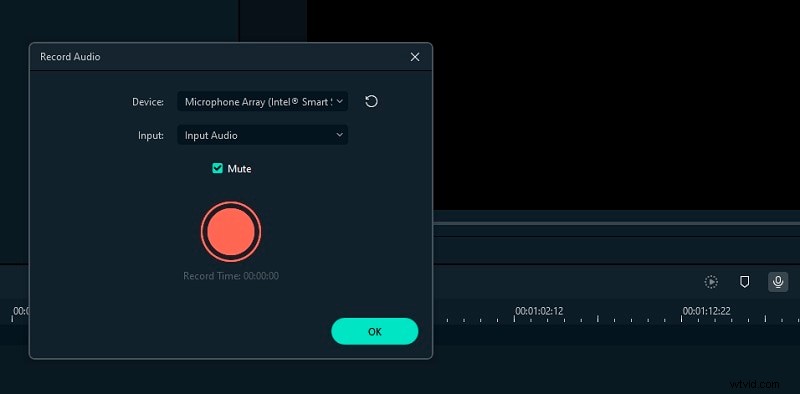This screenshot has height=394, width=800.
Task: Open the Input Audio dropdown
Action: (263, 135)
